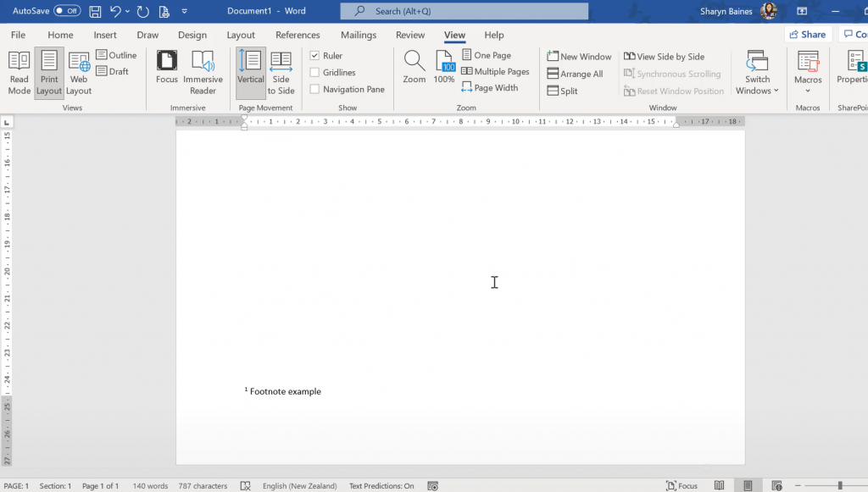The image size is (868, 492).
Task: Open the Immersive Reader
Action: (203, 72)
